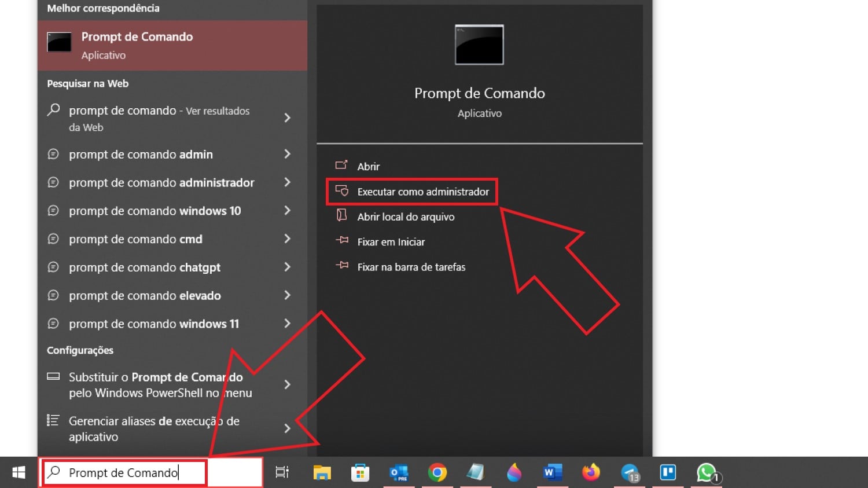Viewport: 868px width, 488px height.
Task: Click the Aplicativo label in preview pane
Action: [x=480, y=113]
